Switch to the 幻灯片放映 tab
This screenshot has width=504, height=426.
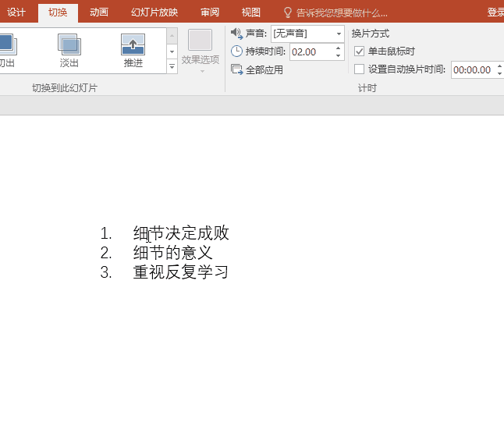pos(154,12)
